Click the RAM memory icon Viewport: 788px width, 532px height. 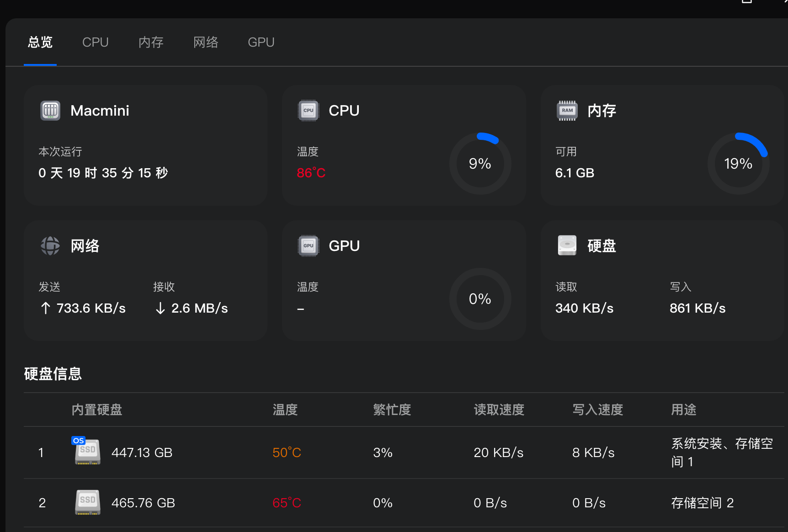click(x=567, y=111)
